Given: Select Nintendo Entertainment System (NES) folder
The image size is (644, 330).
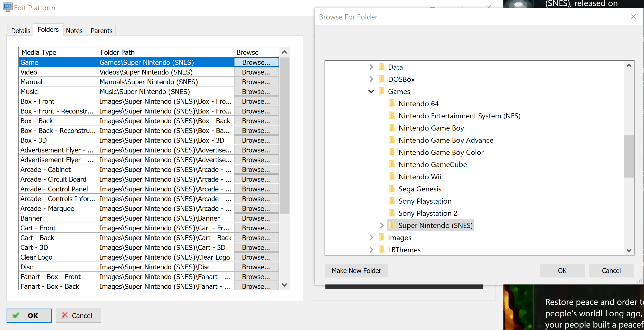Looking at the screenshot, I should [459, 116].
